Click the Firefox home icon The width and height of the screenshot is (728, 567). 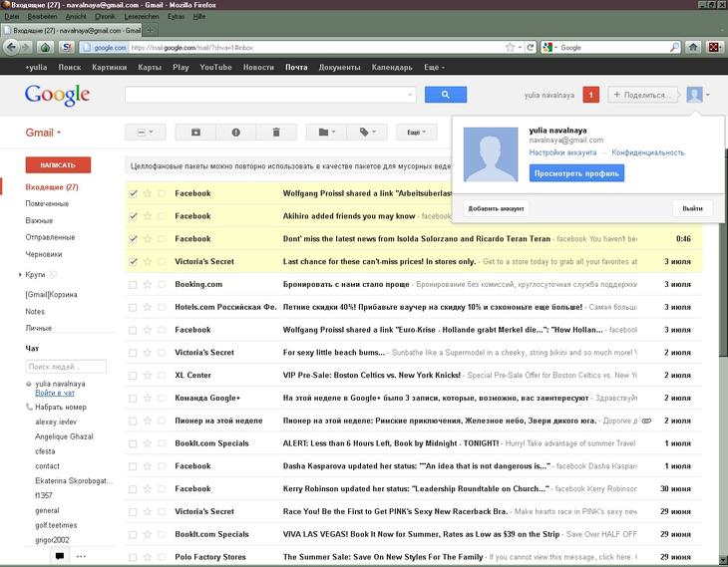pos(693,47)
